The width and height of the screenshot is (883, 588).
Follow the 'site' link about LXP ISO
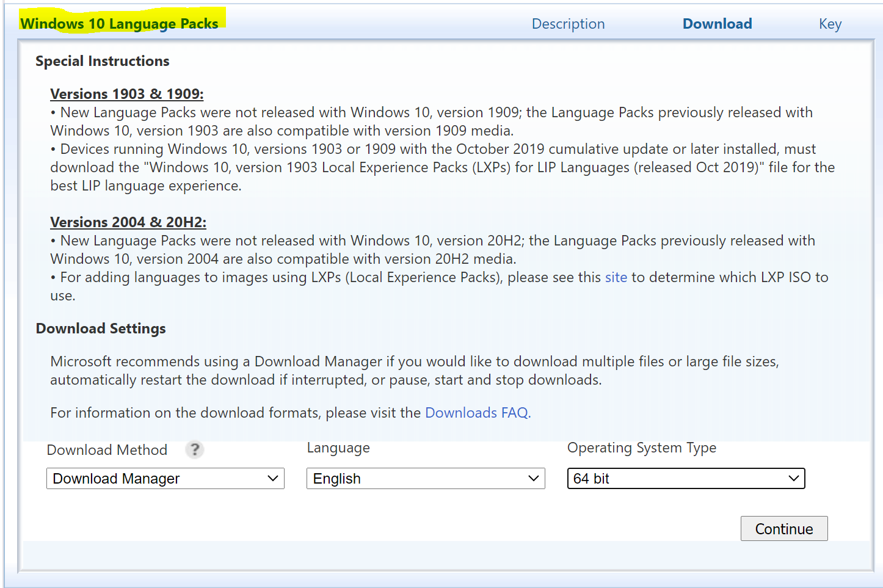[x=616, y=277]
